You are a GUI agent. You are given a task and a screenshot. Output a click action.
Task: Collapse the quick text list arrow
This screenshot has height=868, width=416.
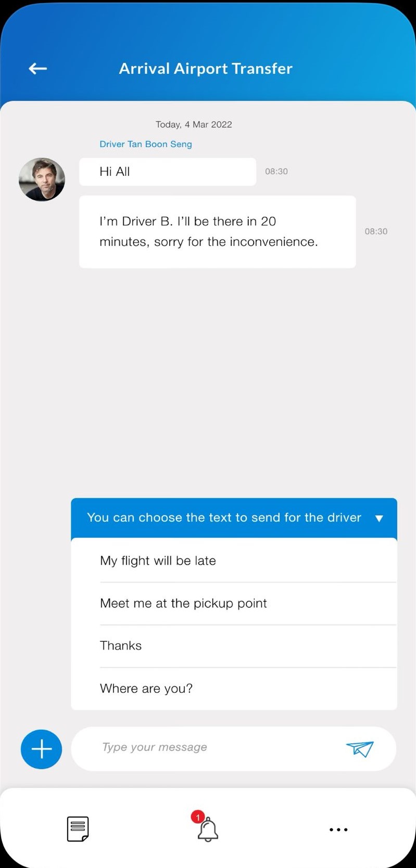(x=379, y=518)
